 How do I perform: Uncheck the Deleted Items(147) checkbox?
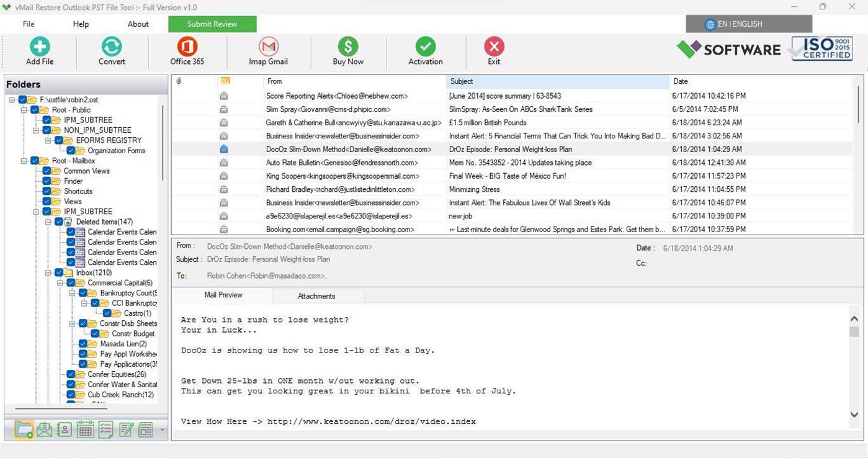[x=57, y=222]
